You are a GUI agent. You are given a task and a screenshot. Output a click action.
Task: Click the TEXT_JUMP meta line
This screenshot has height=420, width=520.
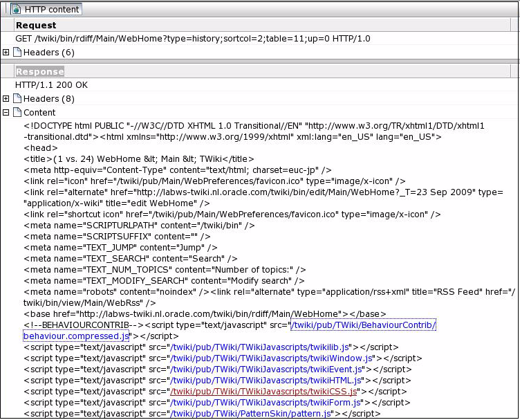coord(120,248)
